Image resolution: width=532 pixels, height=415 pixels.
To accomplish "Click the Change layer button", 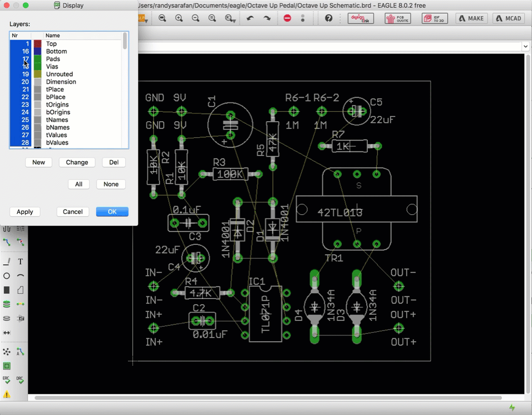I will click(x=77, y=162).
